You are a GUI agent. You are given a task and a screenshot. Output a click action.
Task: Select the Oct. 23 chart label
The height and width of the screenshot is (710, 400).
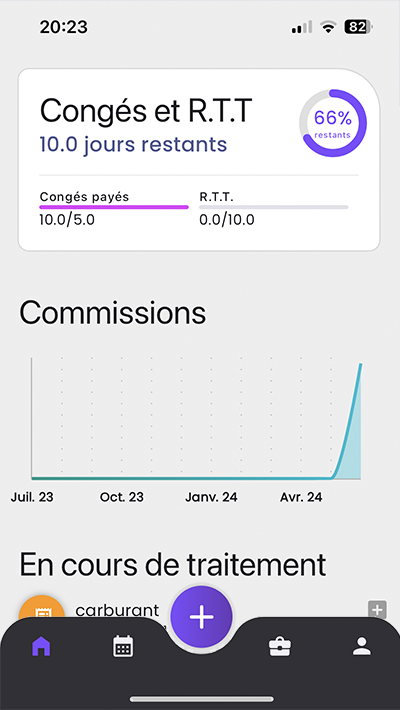coord(121,497)
